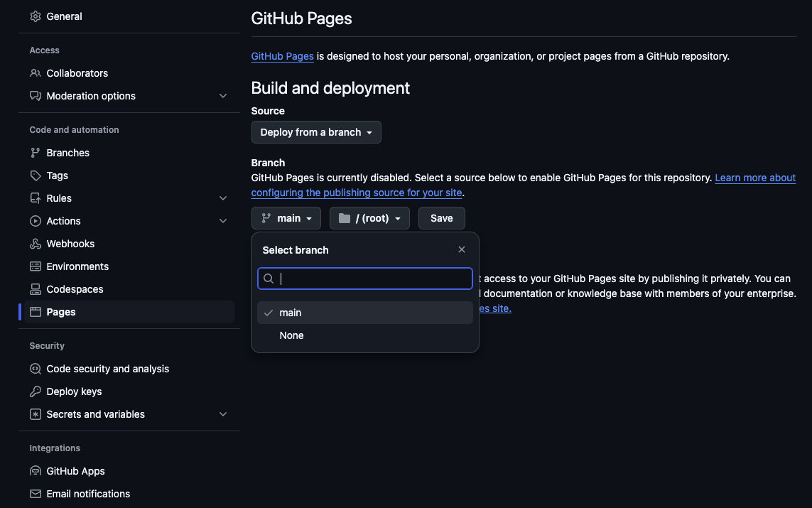The width and height of the screenshot is (812, 508).
Task: Click the Code security and analysis icon
Action: (x=36, y=369)
